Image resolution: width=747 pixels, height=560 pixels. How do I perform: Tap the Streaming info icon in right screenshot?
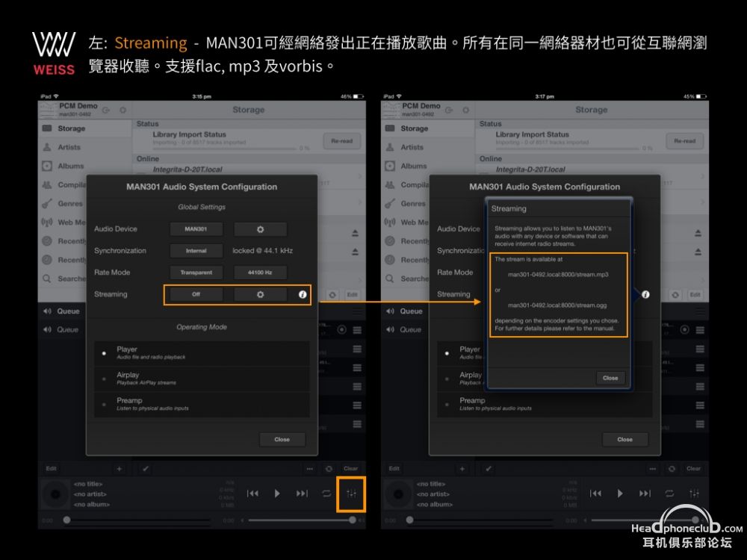pos(645,294)
